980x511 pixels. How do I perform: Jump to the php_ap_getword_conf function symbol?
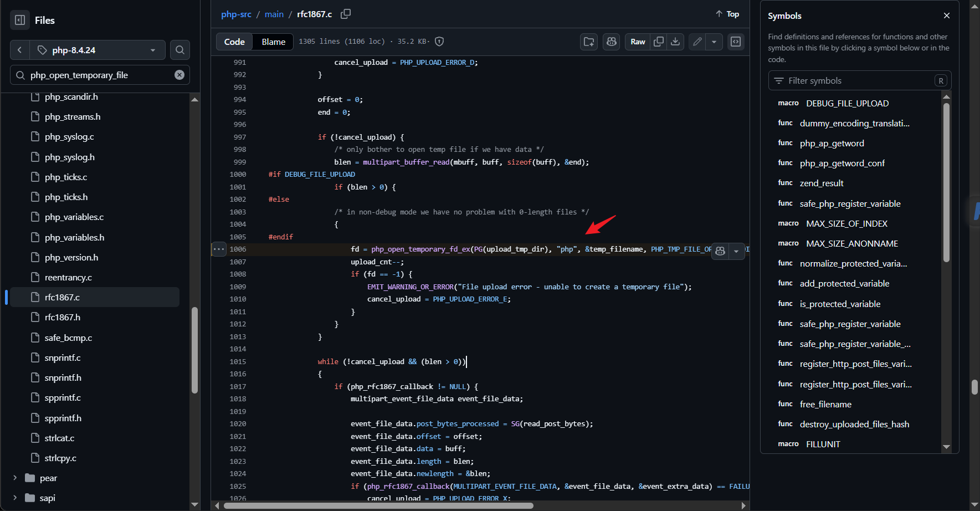842,163
